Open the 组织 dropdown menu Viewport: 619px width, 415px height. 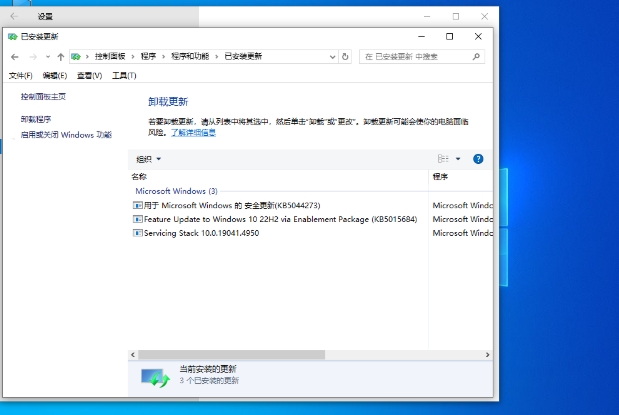pyautogui.click(x=148, y=159)
